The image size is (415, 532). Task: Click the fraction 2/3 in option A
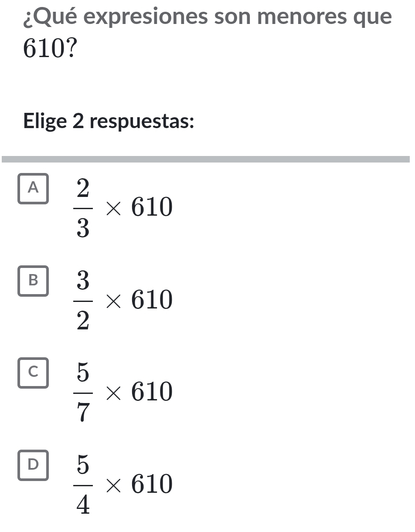83,206
